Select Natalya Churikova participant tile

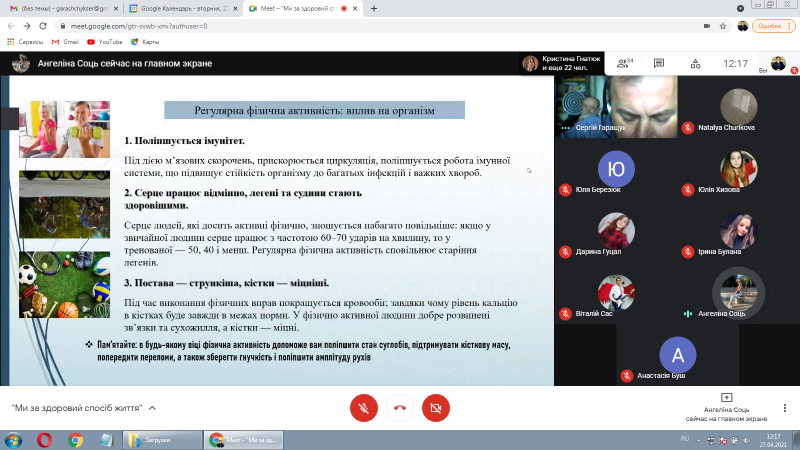[739, 107]
